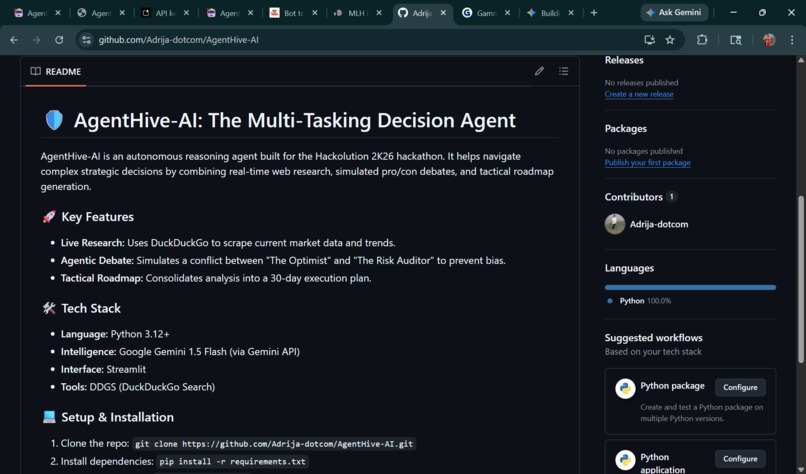The height and width of the screenshot is (474, 806).
Task: Click Adrija-dotcom contributor avatar
Action: pyautogui.click(x=614, y=224)
